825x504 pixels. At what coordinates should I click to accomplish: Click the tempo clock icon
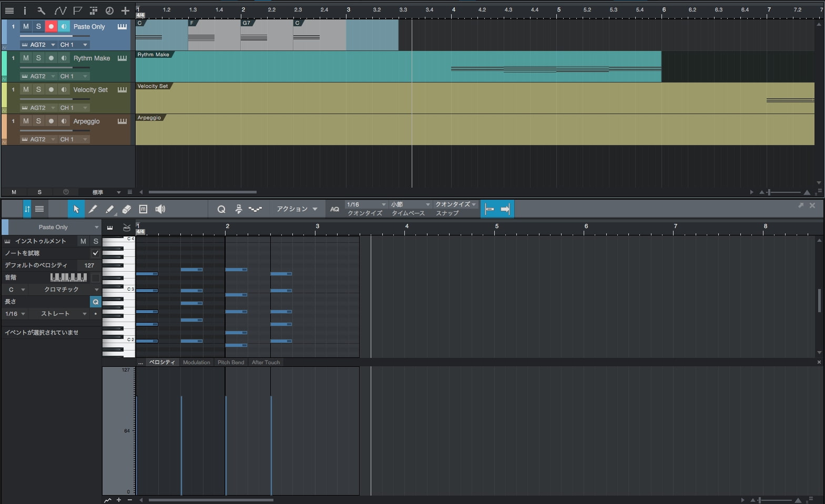click(x=109, y=11)
